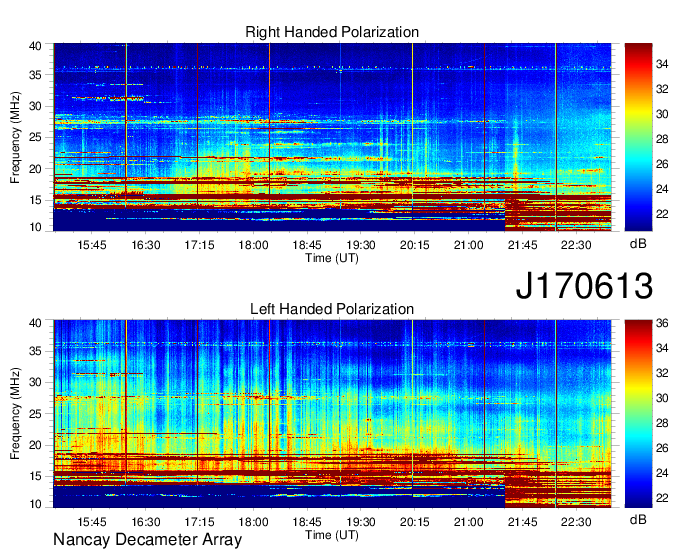Click 22:30 tick on right-handed time axis
This screenshot has width=680, height=552.
click(x=576, y=245)
